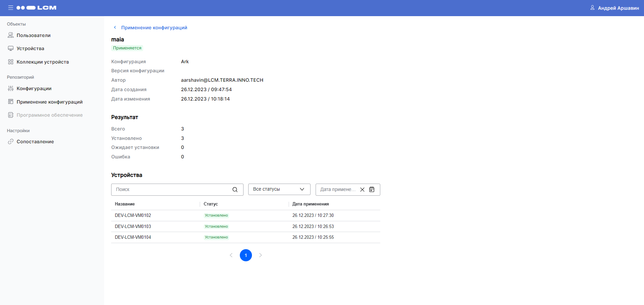Click the Сопоставление link icon
This screenshot has width=644, height=305.
(x=11, y=142)
